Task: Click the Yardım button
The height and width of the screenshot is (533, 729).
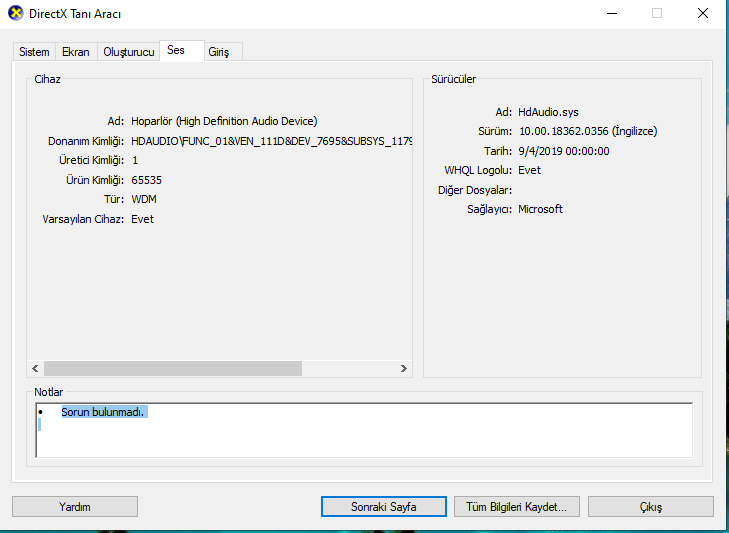Action: point(75,506)
